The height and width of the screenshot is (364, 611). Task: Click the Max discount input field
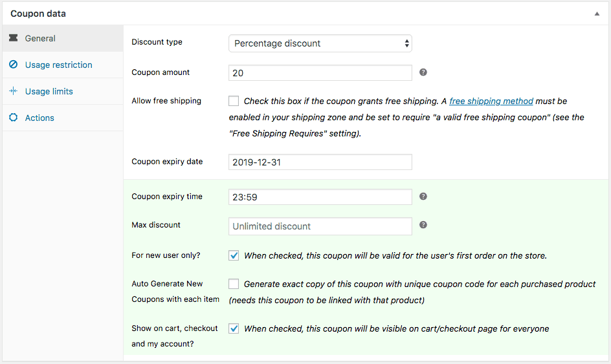320,226
